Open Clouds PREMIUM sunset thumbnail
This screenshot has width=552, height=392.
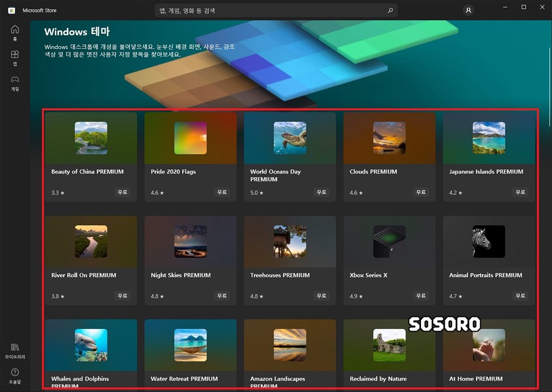pyautogui.click(x=389, y=137)
